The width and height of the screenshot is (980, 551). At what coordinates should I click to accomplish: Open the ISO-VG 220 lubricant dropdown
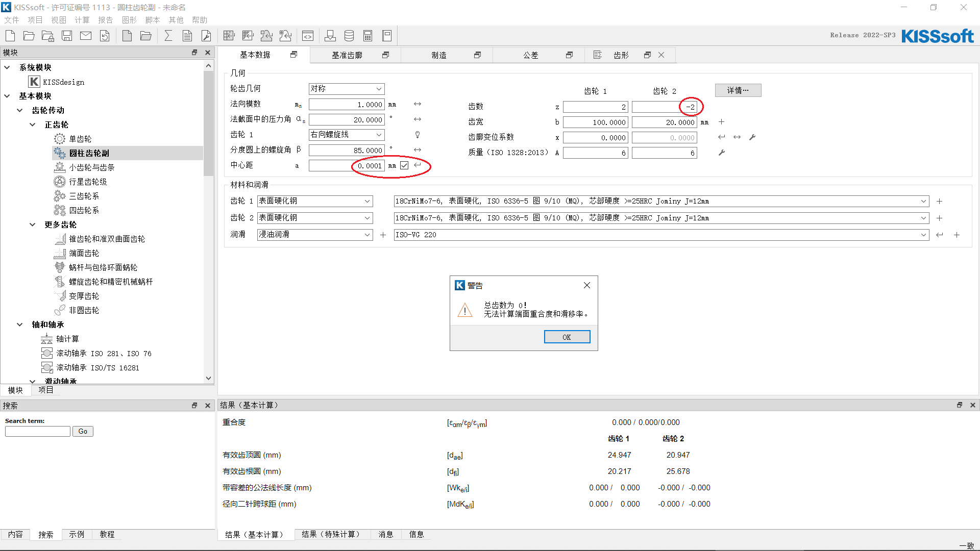pyautogui.click(x=661, y=235)
